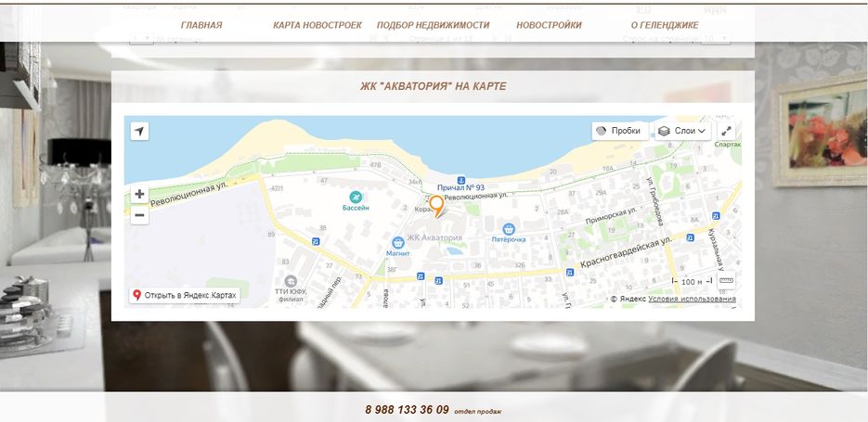Zoom out with the map minus button
Image resolution: width=868 pixels, height=422 pixels.
(139, 215)
